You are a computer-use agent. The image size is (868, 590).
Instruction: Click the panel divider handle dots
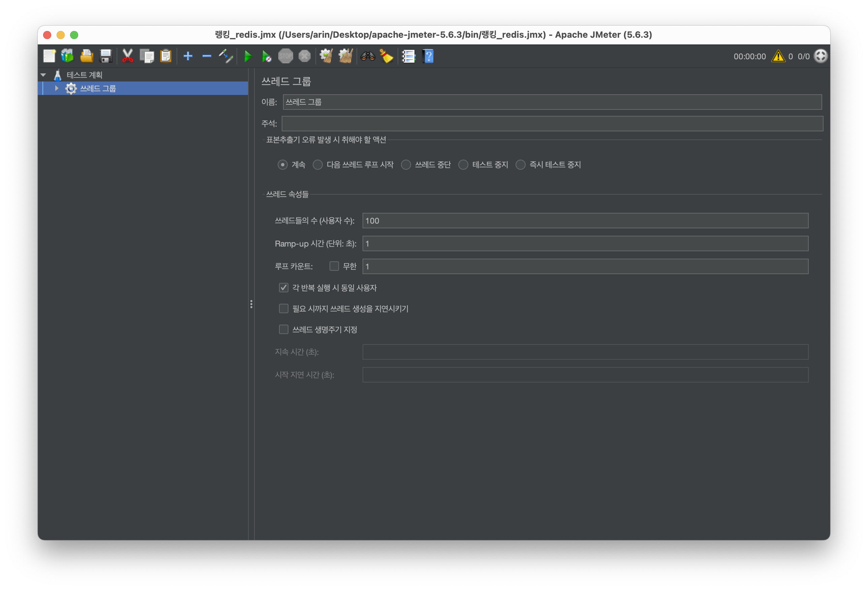coord(251,304)
